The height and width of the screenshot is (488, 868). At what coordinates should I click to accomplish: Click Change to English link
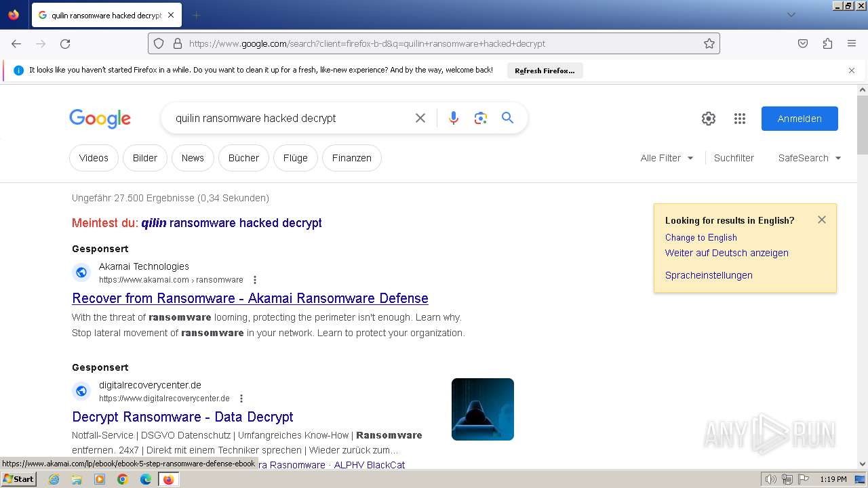(x=701, y=237)
